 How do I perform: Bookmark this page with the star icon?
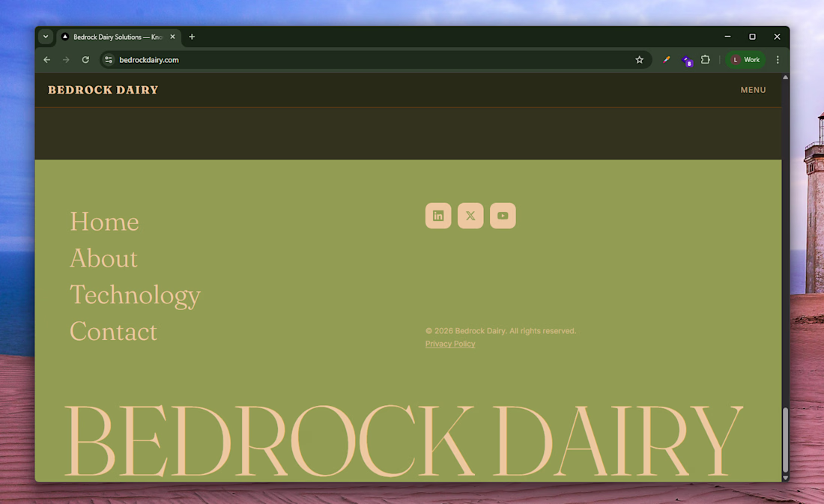639,60
